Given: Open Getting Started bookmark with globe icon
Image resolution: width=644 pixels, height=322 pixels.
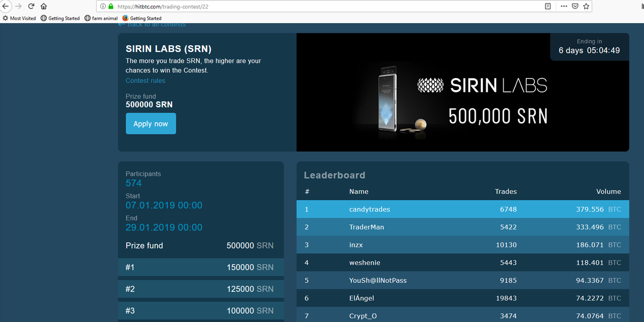Looking at the screenshot, I should point(60,18).
